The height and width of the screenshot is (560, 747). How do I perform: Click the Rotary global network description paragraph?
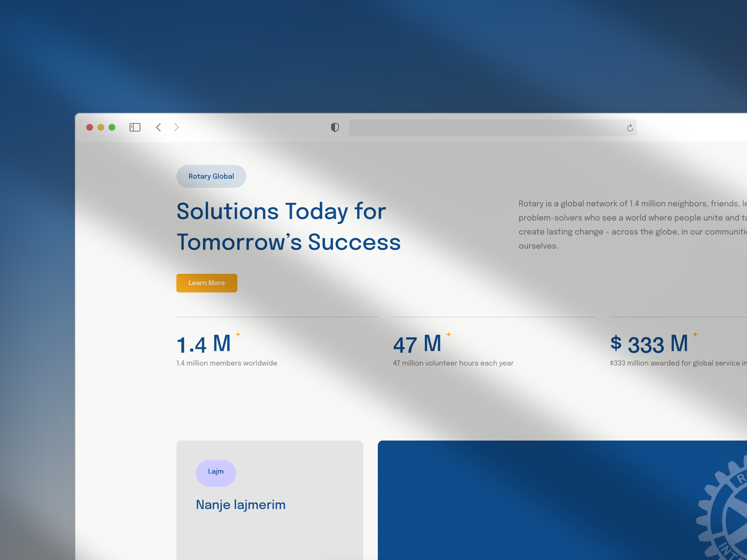[x=633, y=225]
